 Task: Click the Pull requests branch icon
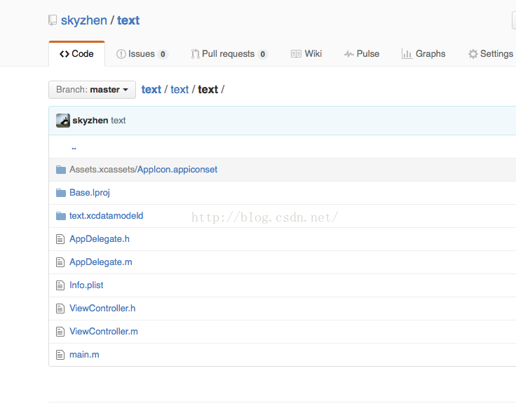195,54
